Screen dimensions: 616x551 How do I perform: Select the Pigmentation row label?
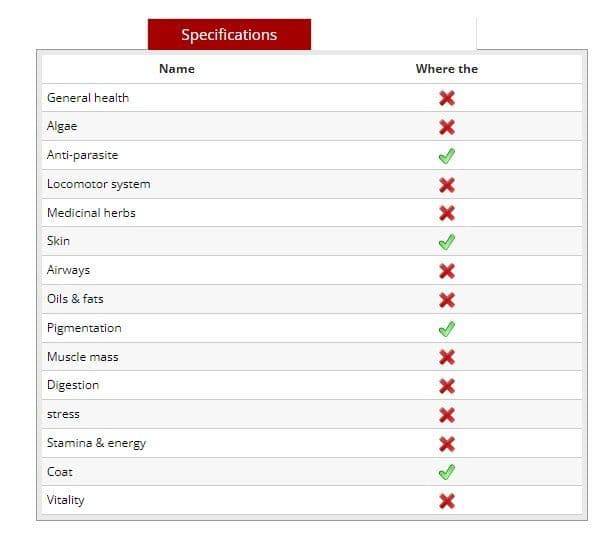pos(84,328)
